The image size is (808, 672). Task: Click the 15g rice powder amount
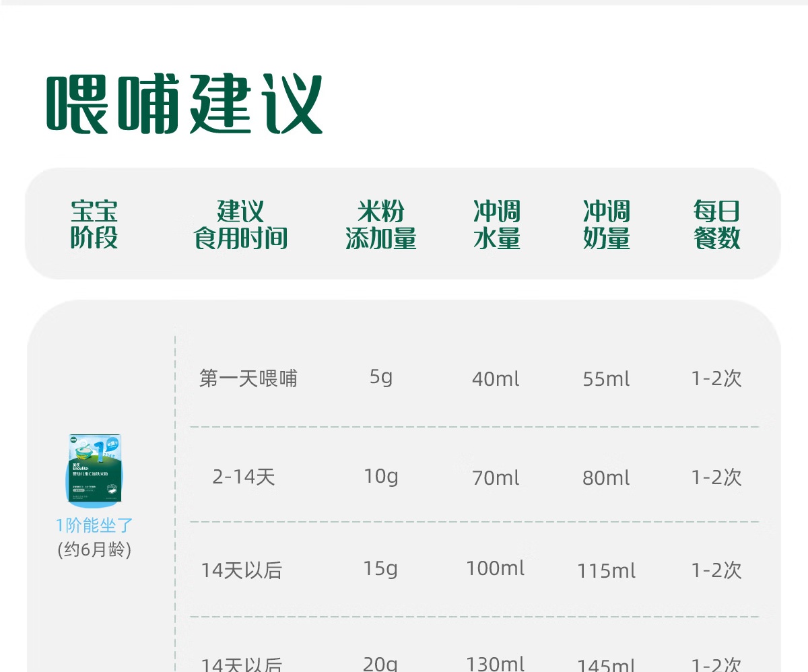pos(381,570)
